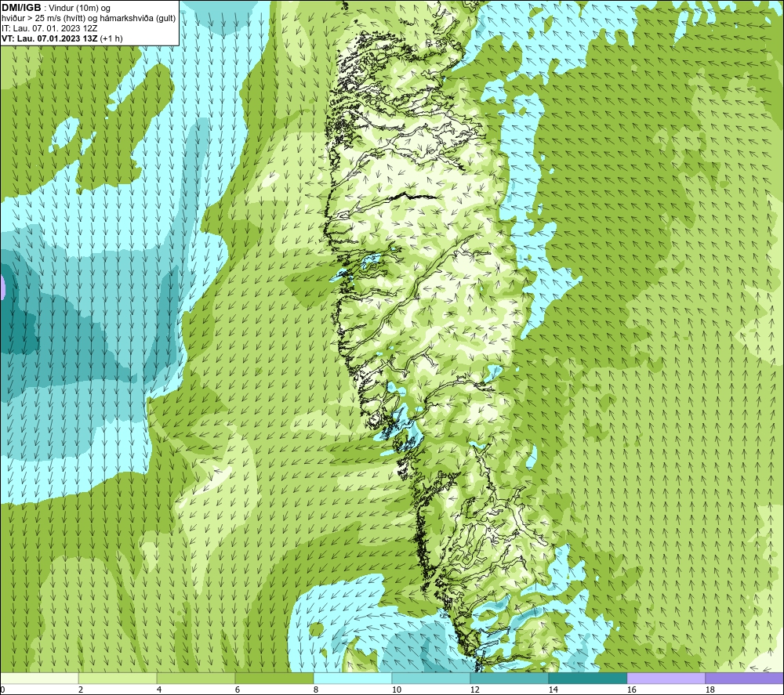Click the 12–14 m/s teal legend swatch
This screenshot has height=695, width=784.
pyautogui.click(x=509, y=678)
